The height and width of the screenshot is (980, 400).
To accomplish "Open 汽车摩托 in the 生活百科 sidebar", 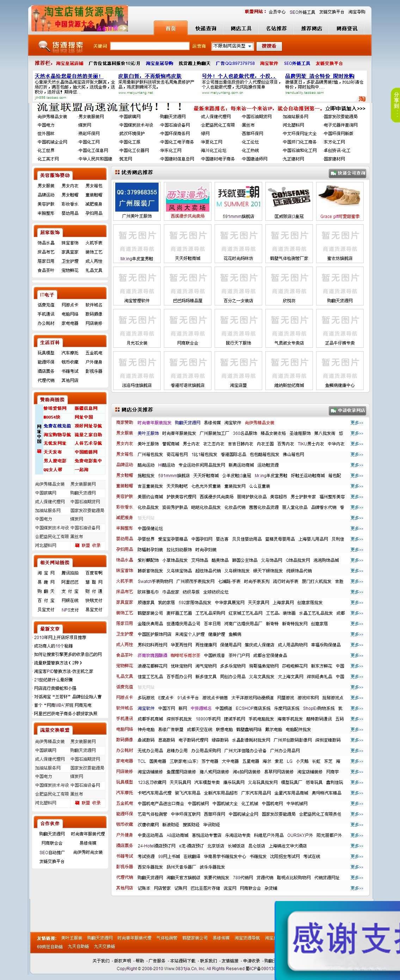I will [x=70, y=353].
